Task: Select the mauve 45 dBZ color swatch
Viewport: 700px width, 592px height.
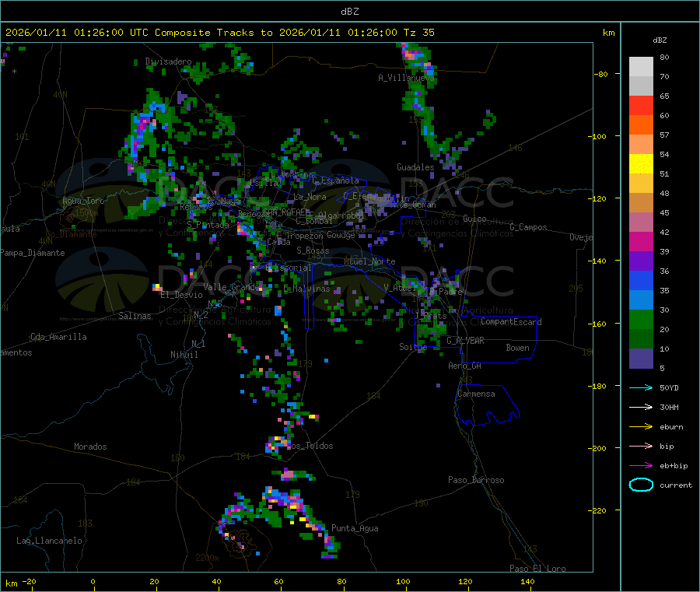Action: [641, 222]
